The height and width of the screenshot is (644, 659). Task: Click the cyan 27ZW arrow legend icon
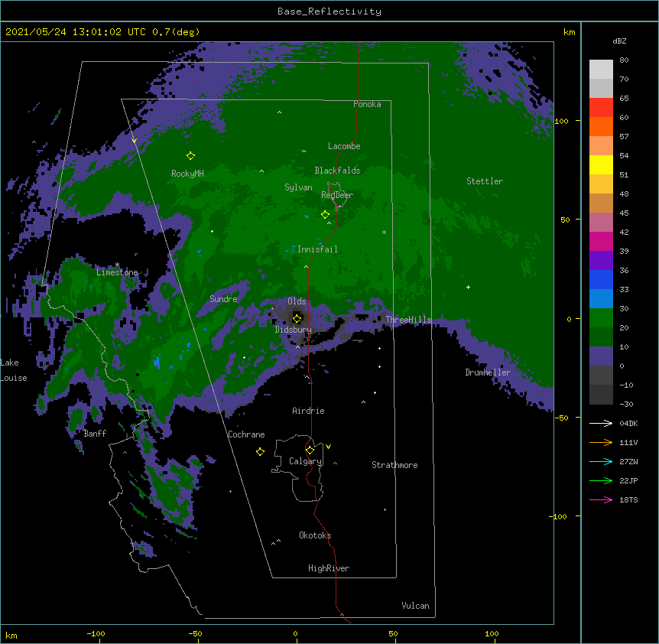click(601, 461)
